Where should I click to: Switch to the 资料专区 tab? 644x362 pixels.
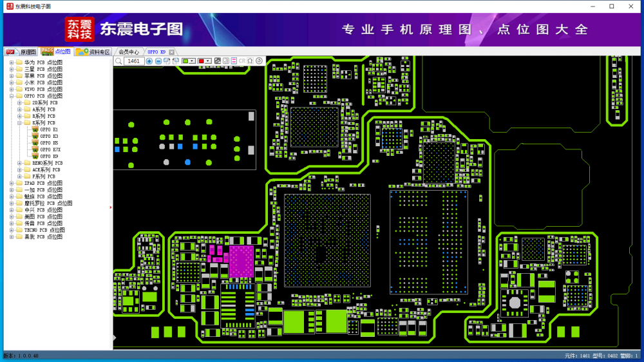click(93, 52)
